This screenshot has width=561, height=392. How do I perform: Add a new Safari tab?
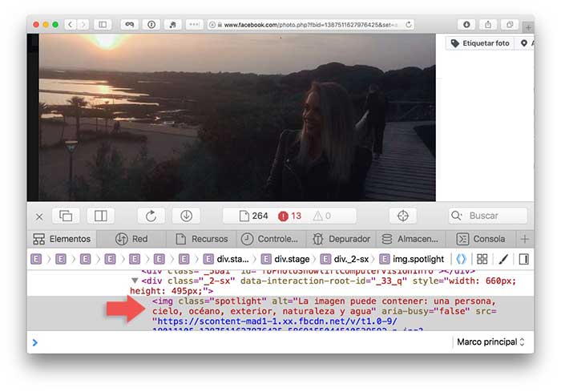[528, 27]
